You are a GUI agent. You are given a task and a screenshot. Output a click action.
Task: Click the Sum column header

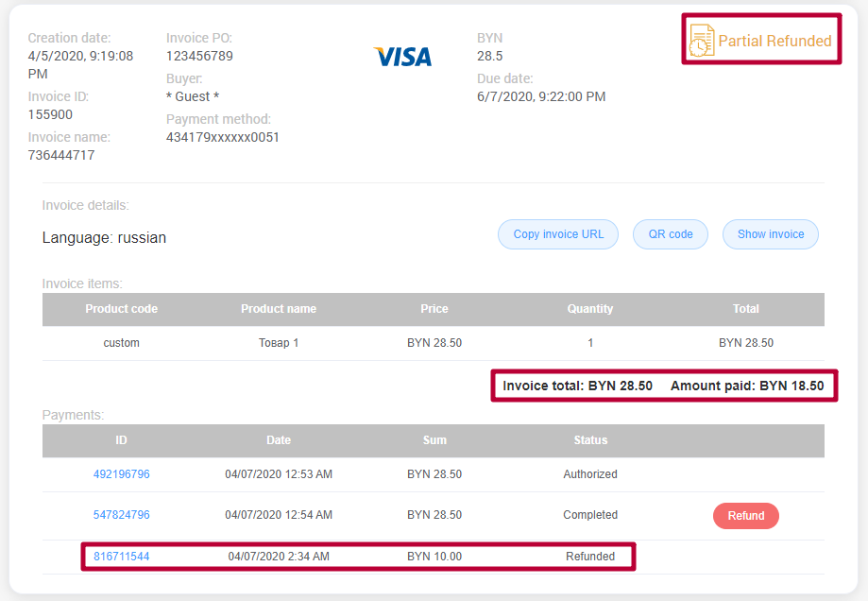click(x=434, y=440)
